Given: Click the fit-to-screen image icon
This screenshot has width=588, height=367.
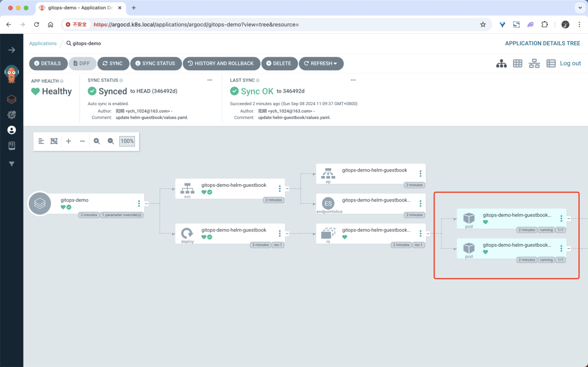Looking at the screenshot, I should click(54, 142).
